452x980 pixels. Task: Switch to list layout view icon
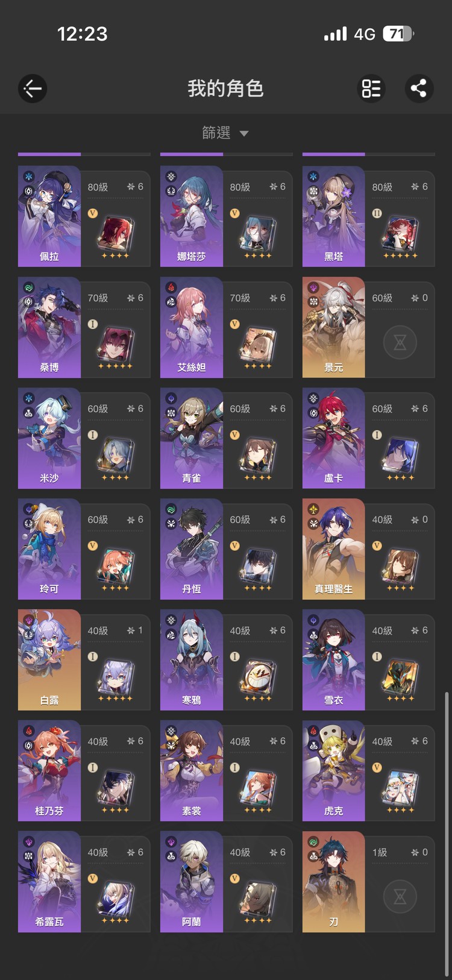(x=371, y=89)
